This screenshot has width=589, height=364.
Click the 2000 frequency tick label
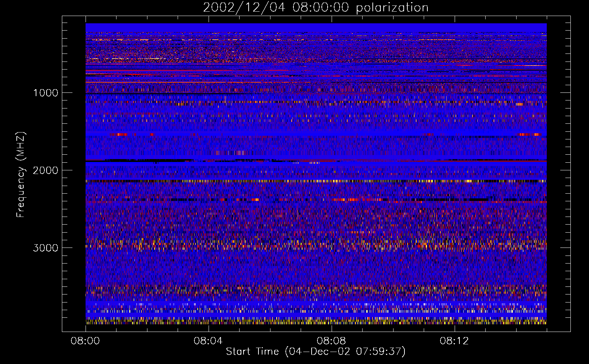(46, 170)
